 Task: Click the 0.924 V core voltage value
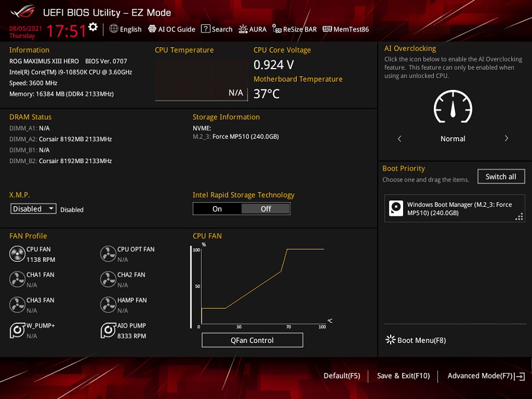(x=274, y=65)
